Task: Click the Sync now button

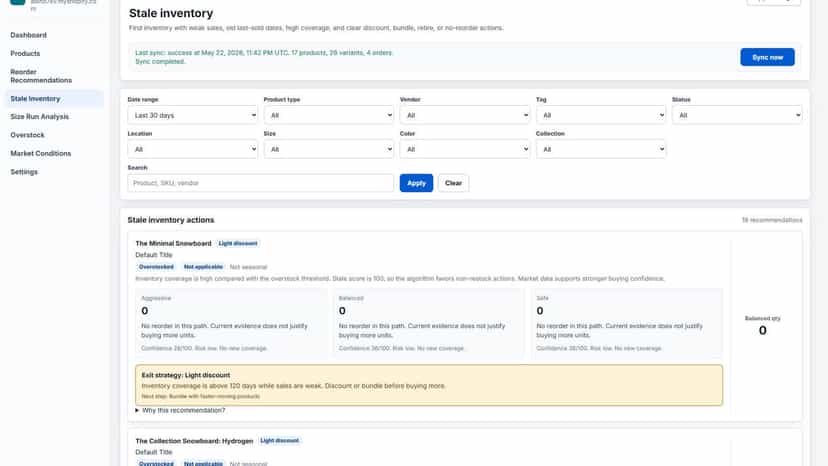Action: (x=767, y=57)
